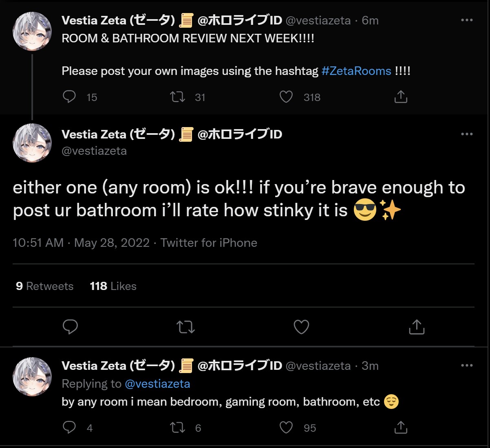Screen dimensions: 490x448
Task: Open the #ZetaRooms hashtag link
Action: pos(356,71)
